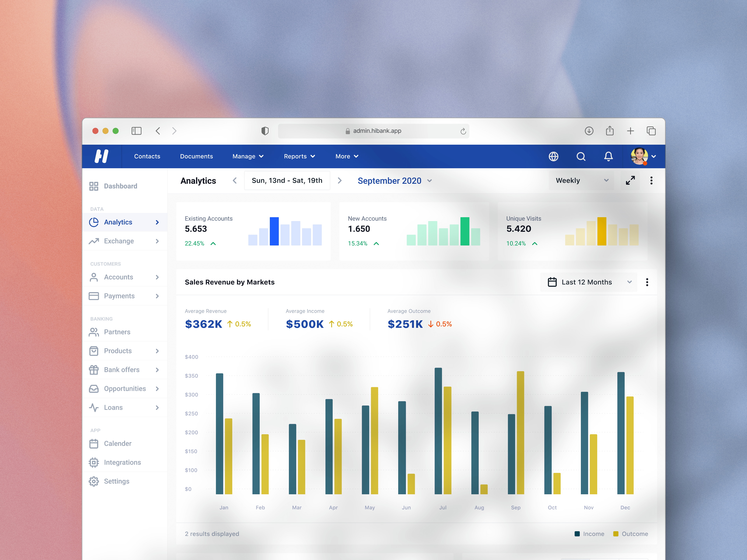
Task: Open Calender in sidebar
Action: [x=125, y=444]
